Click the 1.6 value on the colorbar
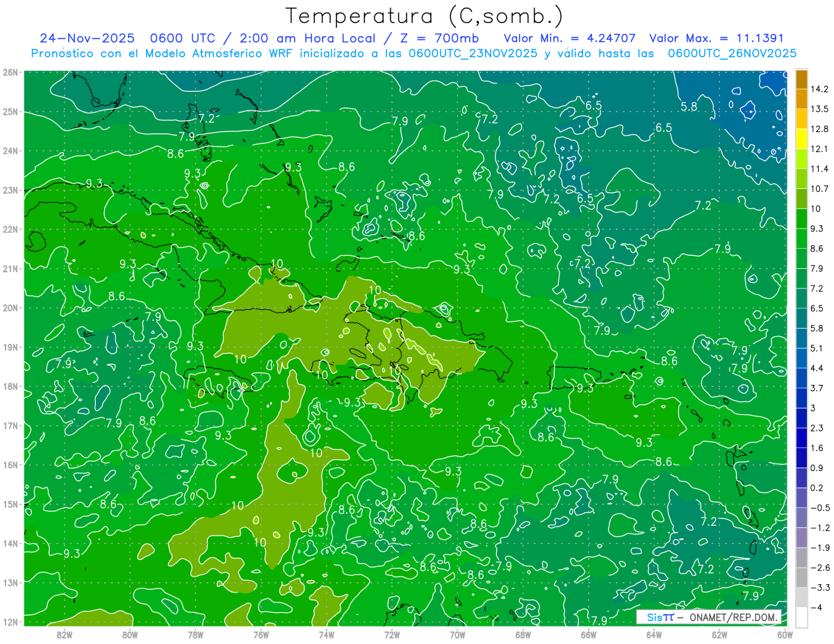 [x=817, y=448]
